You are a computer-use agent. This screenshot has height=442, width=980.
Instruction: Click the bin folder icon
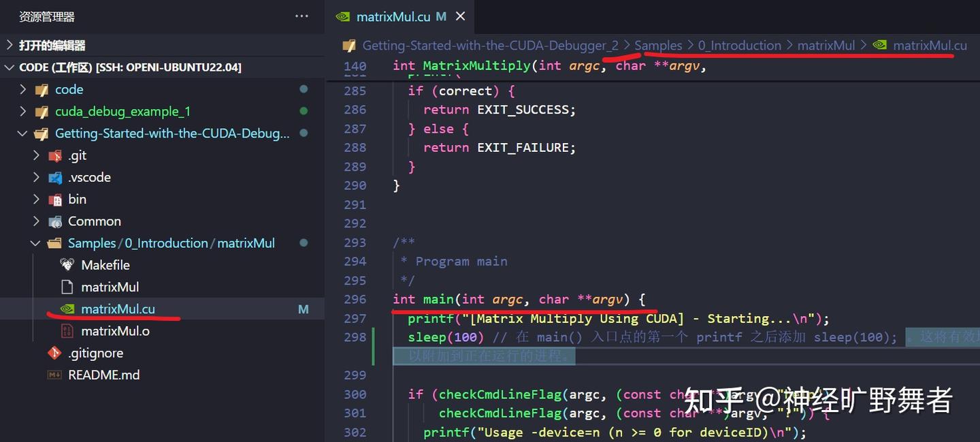pos(55,200)
